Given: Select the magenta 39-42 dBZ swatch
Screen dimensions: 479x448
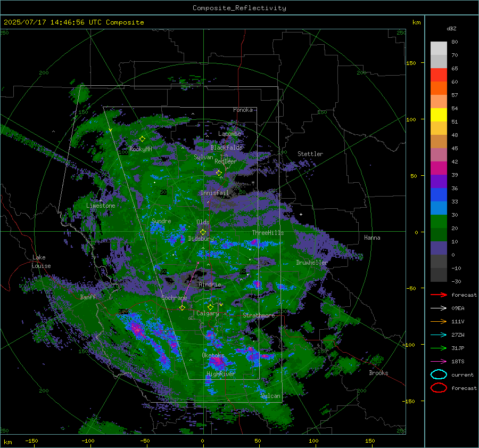Looking at the screenshot, I should pyautogui.click(x=439, y=168).
